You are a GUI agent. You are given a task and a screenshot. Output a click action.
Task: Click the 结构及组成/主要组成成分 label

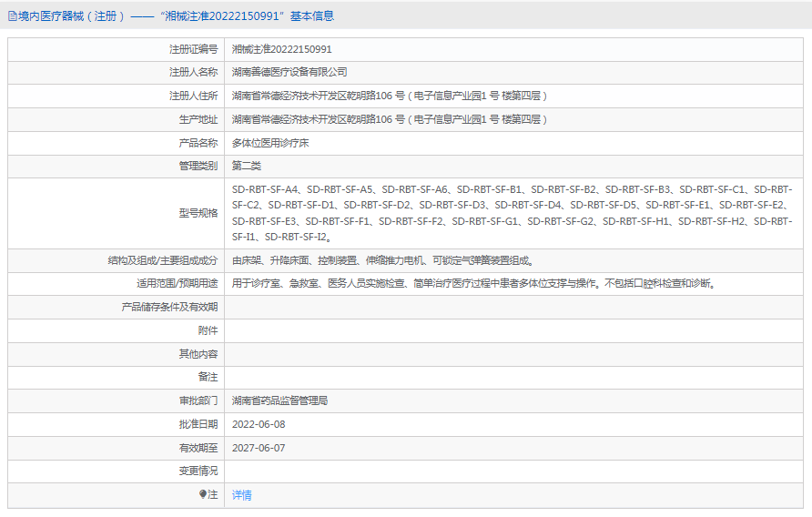click(163, 260)
